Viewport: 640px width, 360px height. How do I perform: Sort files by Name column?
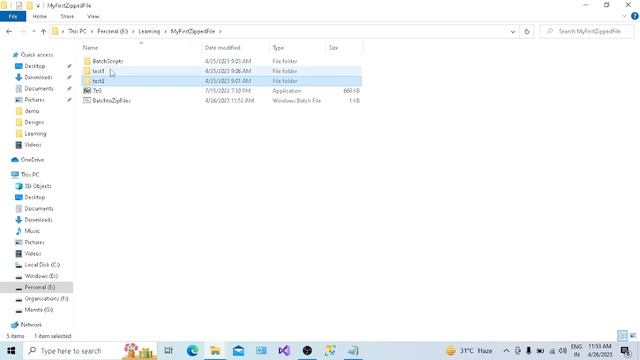pyautogui.click(x=141, y=48)
